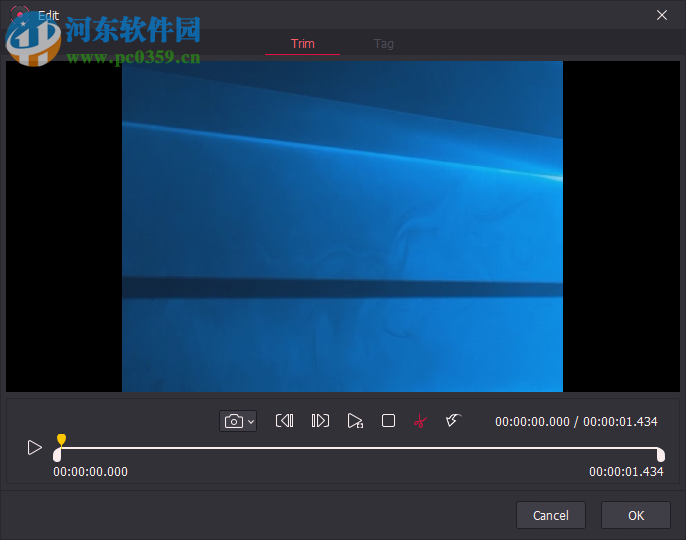The image size is (686, 540).
Task: Click the Cancel button
Action: [x=551, y=515]
